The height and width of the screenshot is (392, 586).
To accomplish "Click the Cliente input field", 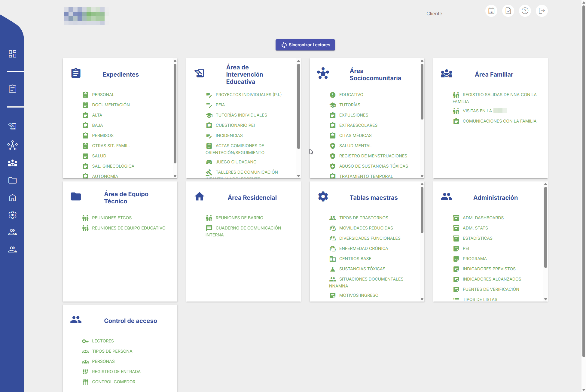I will click(x=453, y=14).
